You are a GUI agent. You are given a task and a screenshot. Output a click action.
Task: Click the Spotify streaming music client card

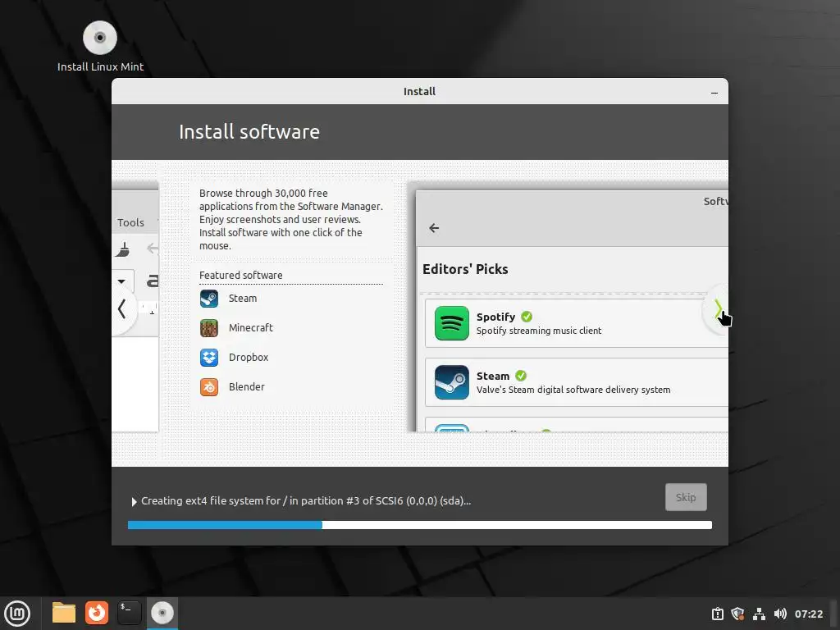coord(577,323)
